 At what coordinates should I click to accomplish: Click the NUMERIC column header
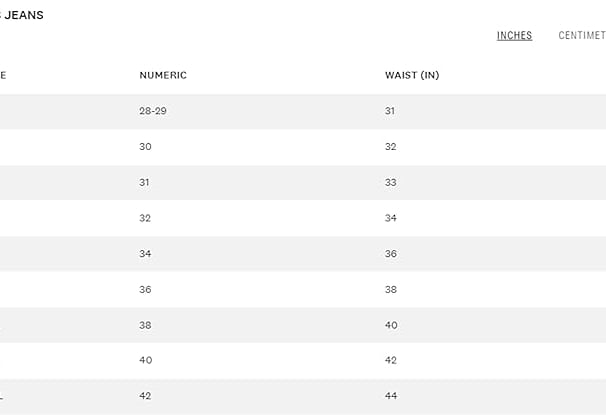[163, 75]
